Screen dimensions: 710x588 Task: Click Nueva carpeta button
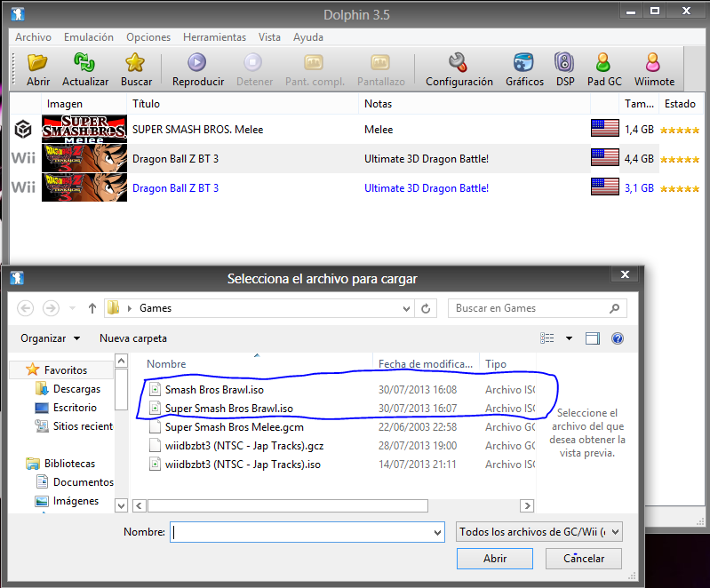[x=133, y=338]
